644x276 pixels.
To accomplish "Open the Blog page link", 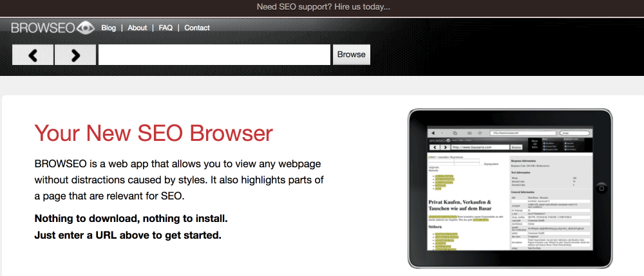I will (x=108, y=28).
